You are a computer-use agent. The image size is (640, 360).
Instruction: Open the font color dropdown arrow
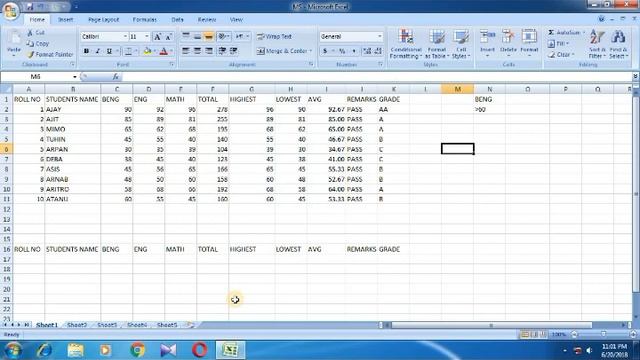point(171,51)
